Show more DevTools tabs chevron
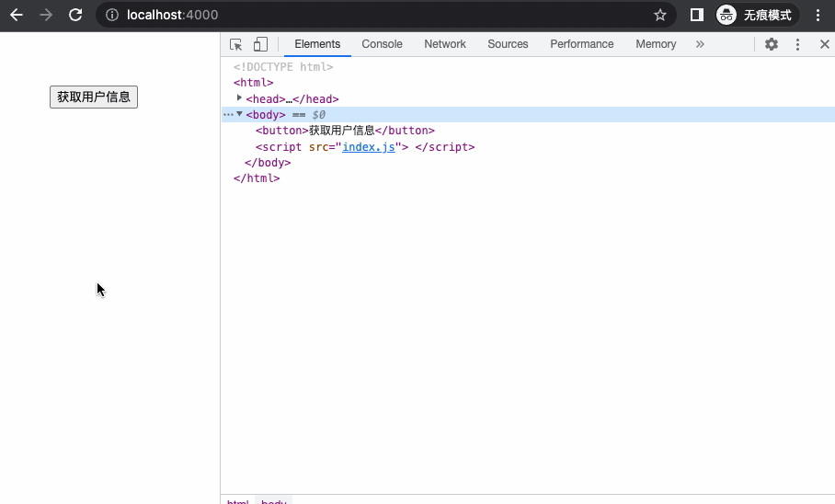Screen dimensions: 835x504 pos(700,44)
